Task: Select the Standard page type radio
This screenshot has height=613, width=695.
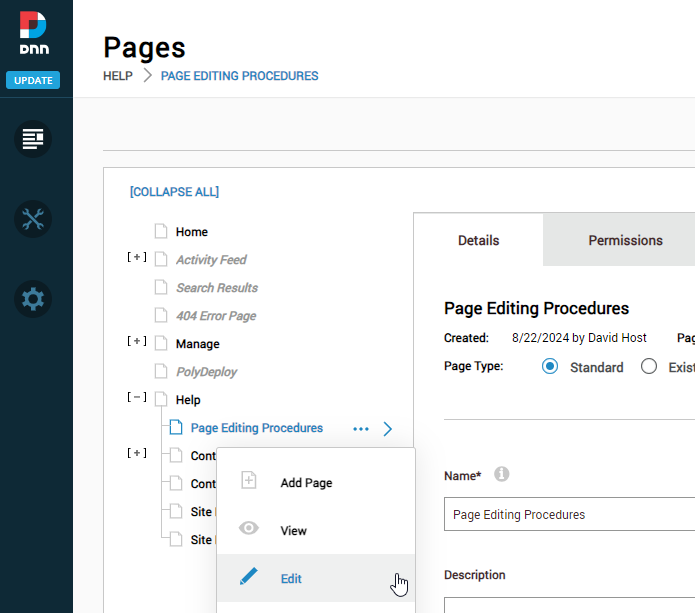Action: click(549, 367)
